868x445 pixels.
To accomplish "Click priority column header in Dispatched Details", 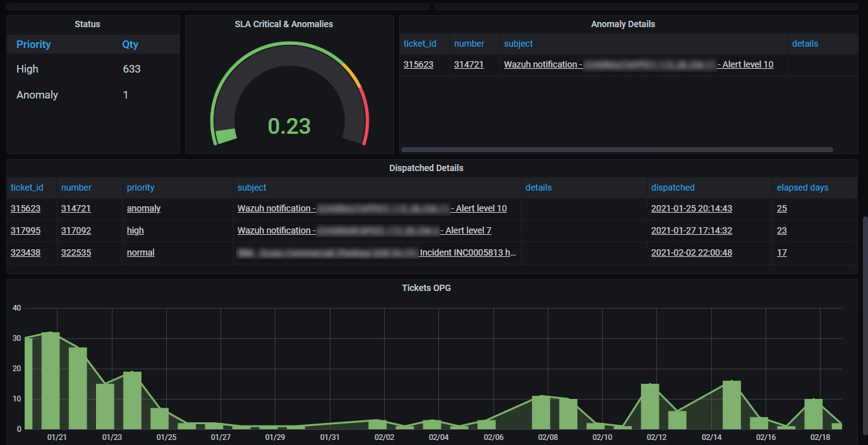I will pos(140,187).
